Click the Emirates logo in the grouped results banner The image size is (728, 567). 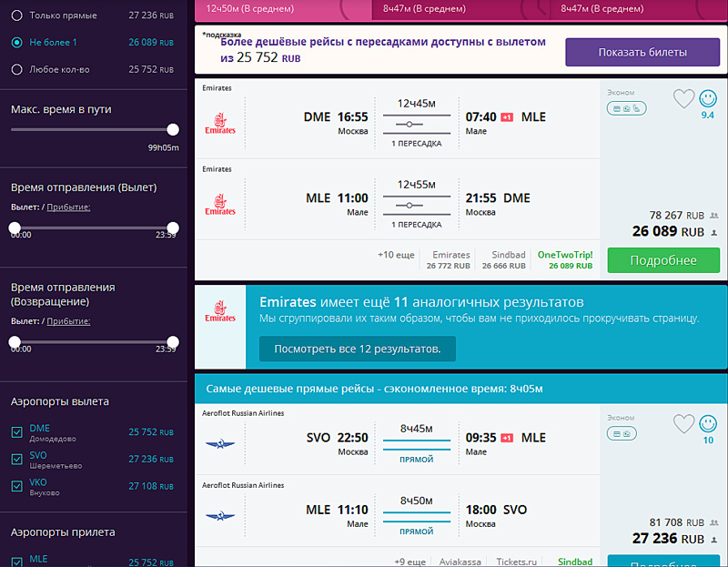coord(220,311)
